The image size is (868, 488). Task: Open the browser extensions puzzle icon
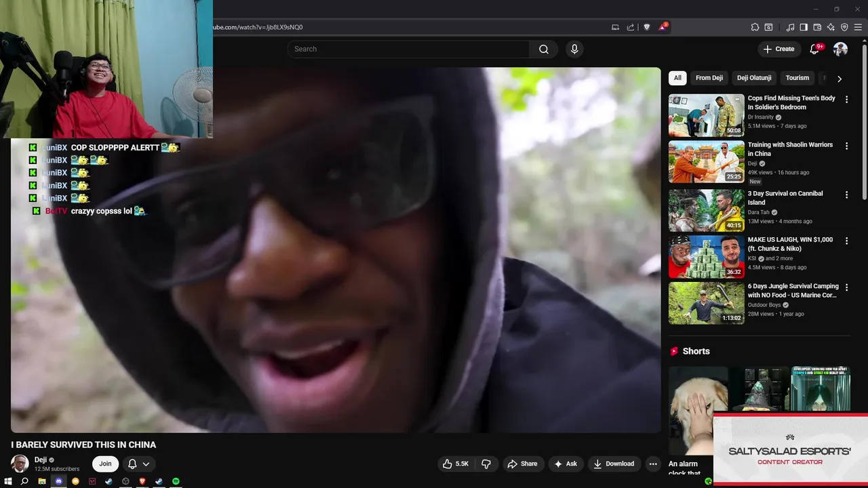pos(755,27)
